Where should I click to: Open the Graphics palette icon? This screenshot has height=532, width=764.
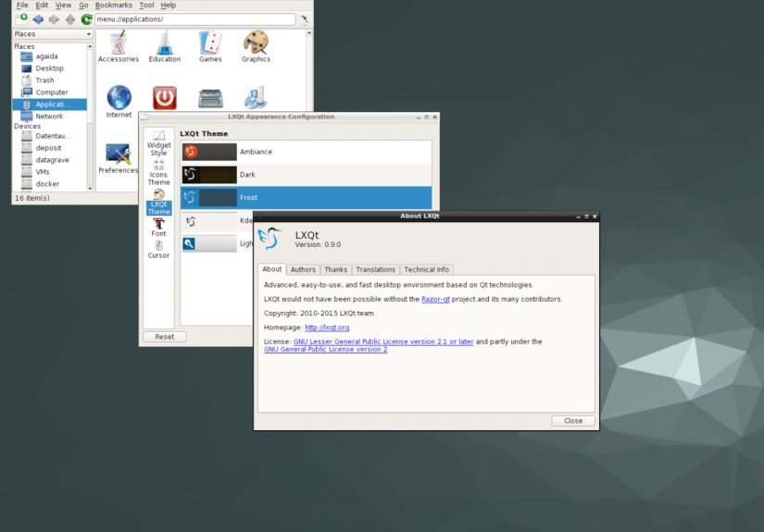(x=256, y=47)
